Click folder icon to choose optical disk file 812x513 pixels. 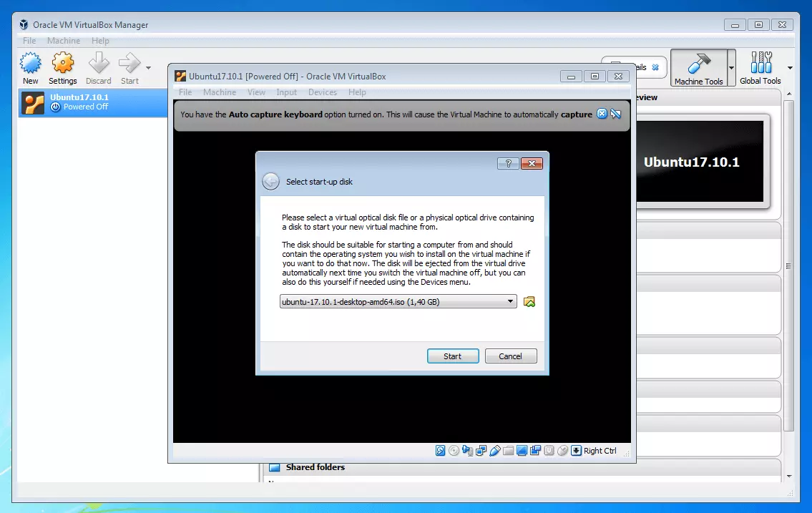[529, 302]
